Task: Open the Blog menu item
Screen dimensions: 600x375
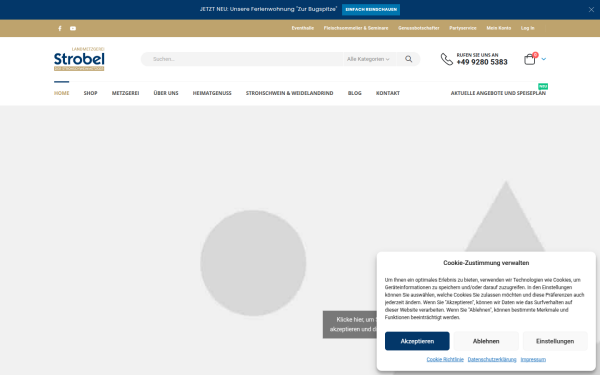Action: pos(354,93)
